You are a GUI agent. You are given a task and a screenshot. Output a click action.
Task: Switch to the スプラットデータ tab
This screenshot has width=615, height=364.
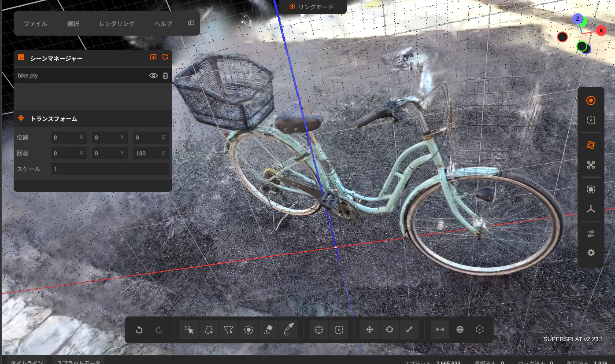(78, 362)
